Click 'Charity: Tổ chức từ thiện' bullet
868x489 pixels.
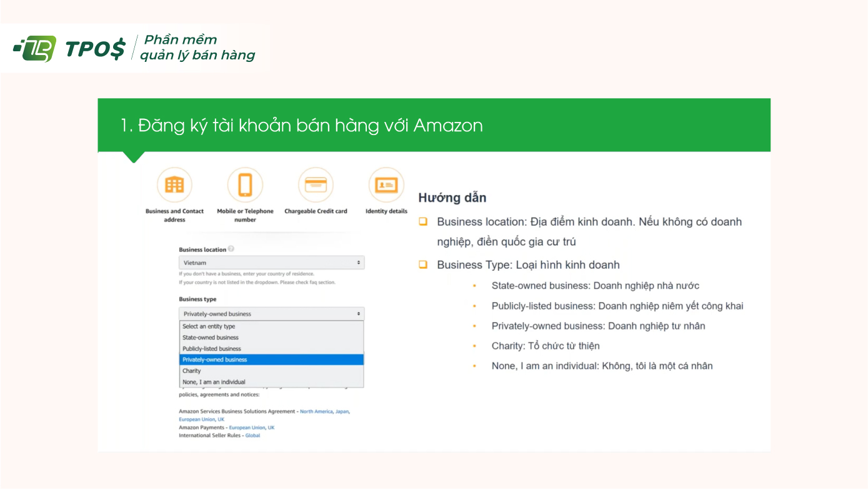coord(546,346)
